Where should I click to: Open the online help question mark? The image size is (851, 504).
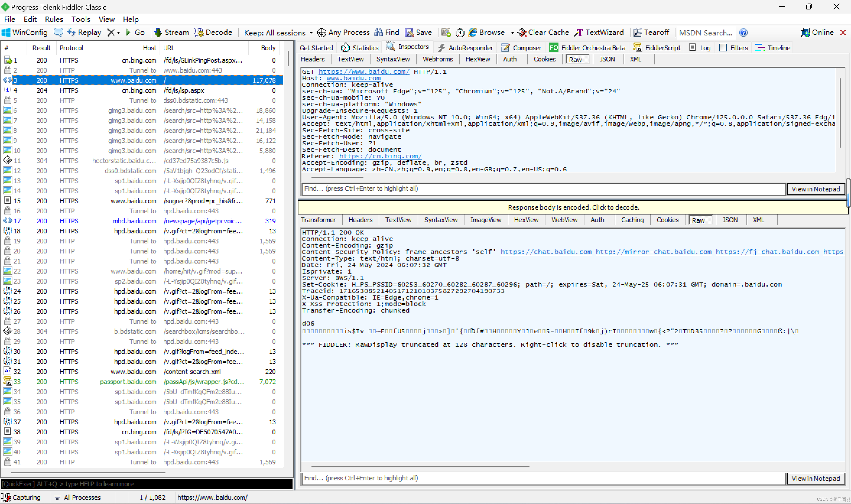click(x=743, y=32)
